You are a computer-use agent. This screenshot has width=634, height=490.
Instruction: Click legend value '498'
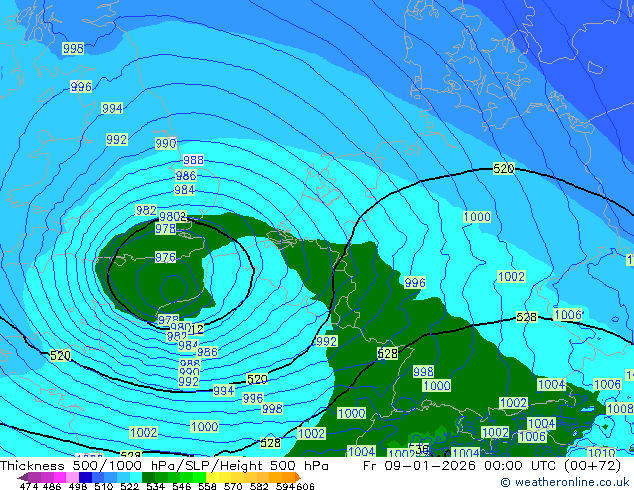click(x=78, y=486)
